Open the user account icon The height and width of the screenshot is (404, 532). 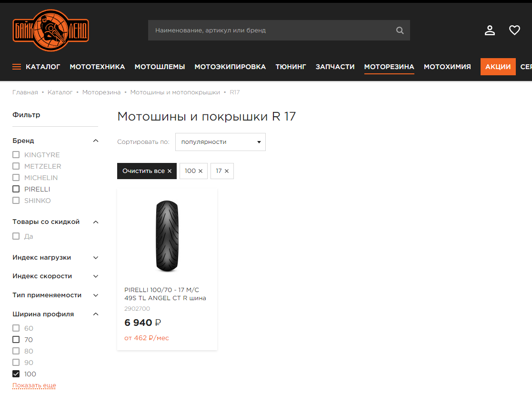pos(490,30)
